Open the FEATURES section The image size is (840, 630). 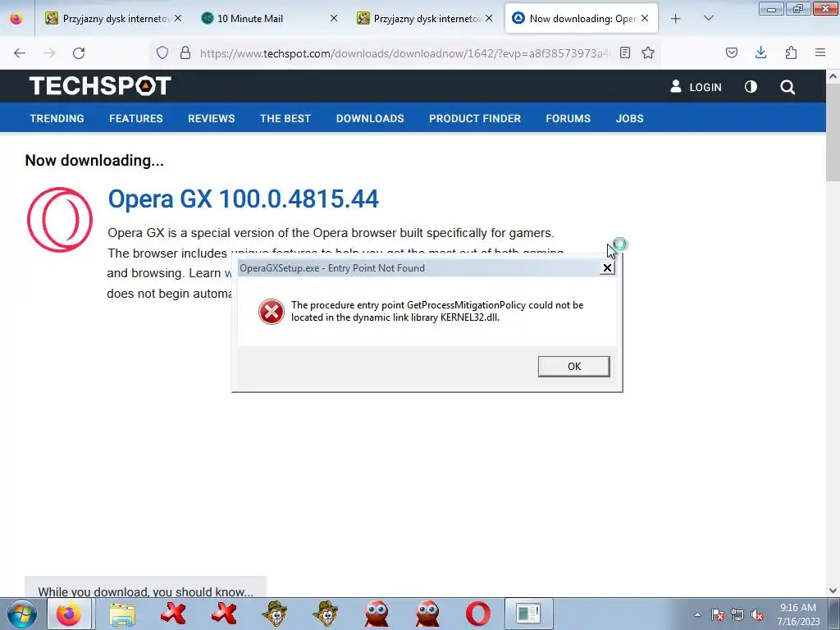click(136, 118)
